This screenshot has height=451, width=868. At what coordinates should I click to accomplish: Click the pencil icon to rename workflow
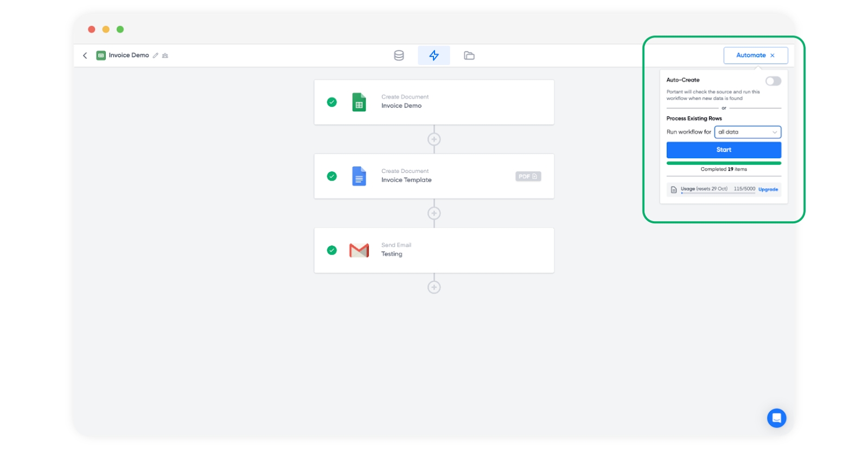[156, 55]
